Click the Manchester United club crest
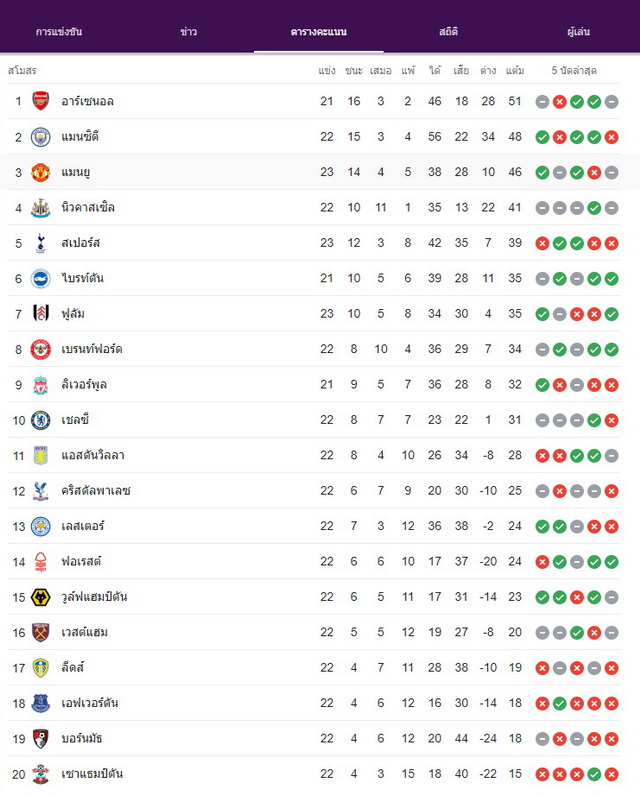 pos(41,172)
